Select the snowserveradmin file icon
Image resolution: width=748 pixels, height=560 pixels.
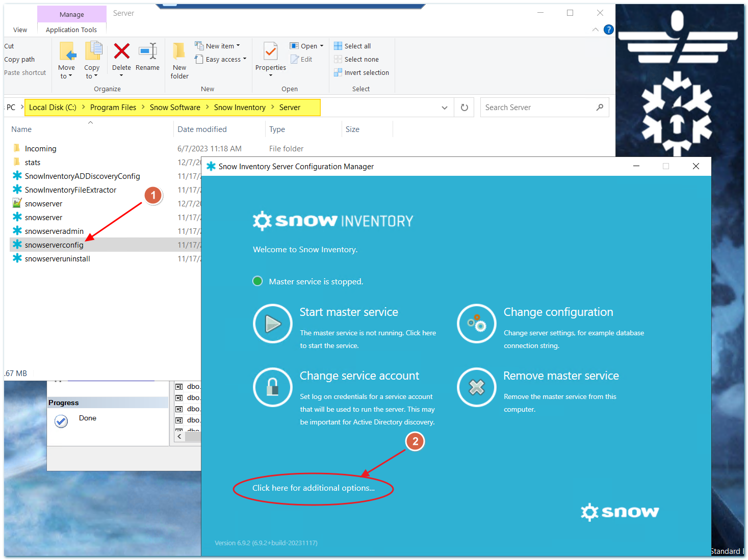(17, 230)
